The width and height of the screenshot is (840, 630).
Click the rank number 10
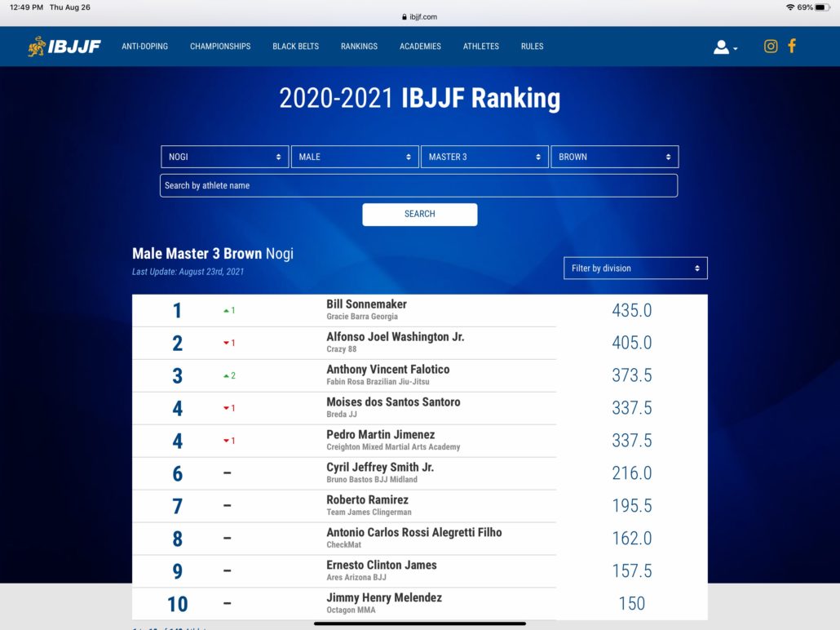point(177,604)
